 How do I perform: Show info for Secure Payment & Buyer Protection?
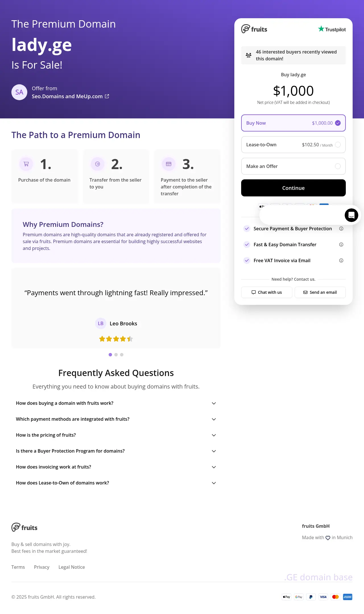341,229
